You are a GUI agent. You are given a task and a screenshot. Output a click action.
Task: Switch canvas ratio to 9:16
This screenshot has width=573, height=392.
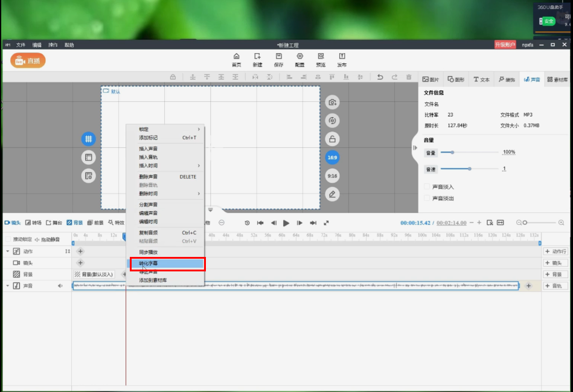tap(331, 175)
